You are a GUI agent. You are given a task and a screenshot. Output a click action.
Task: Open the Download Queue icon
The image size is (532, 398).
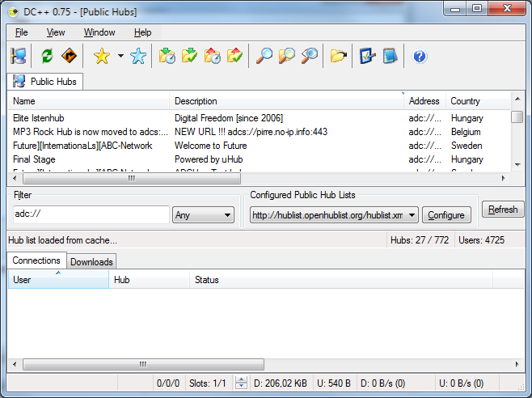(x=167, y=56)
